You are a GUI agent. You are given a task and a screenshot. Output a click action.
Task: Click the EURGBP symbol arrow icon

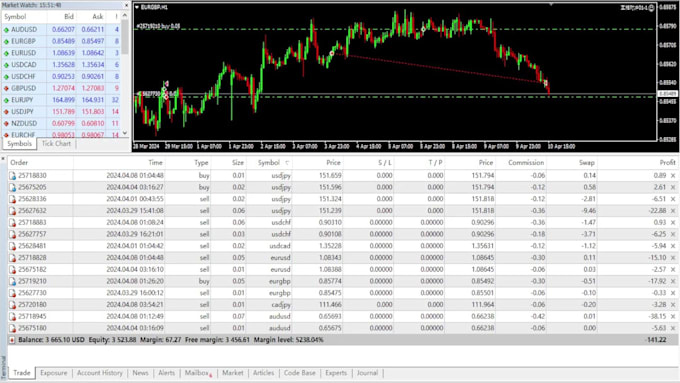pyautogui.click(x=6, y=41)
